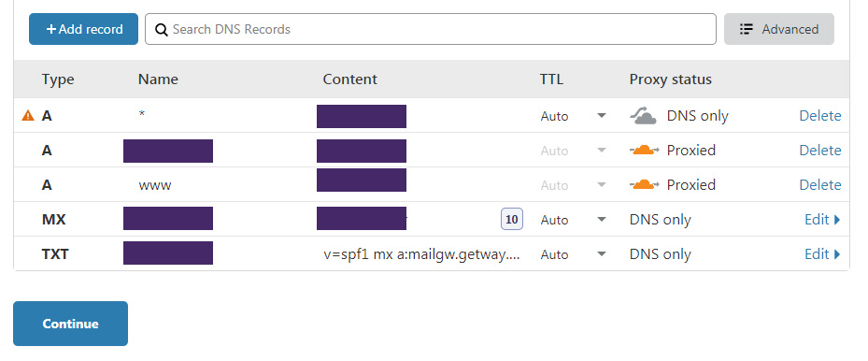This screenshot has height=361, width=868.
Task: Edit the TXT record
Action: coord(822,254)
